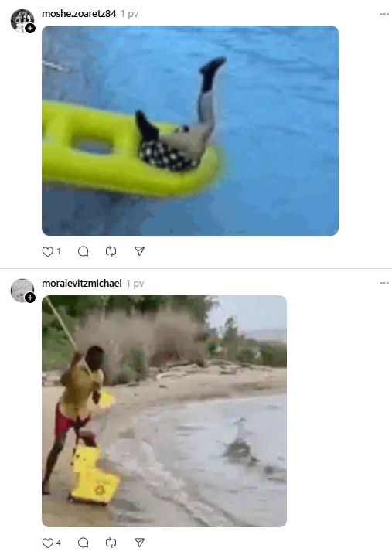Open the 1 pv timestamp on second post
The height and width of the screenshot is (555, 392).
135,284
